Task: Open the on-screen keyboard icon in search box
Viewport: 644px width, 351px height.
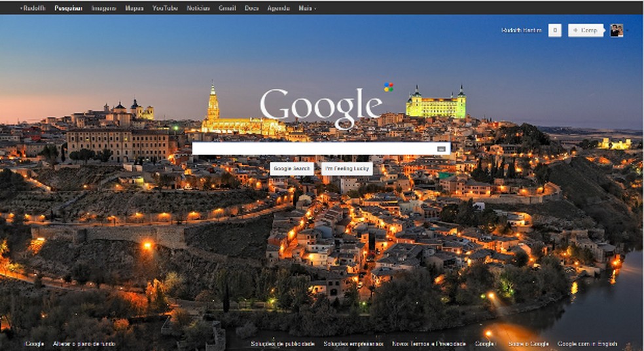Action: click(x=441, y=149)
